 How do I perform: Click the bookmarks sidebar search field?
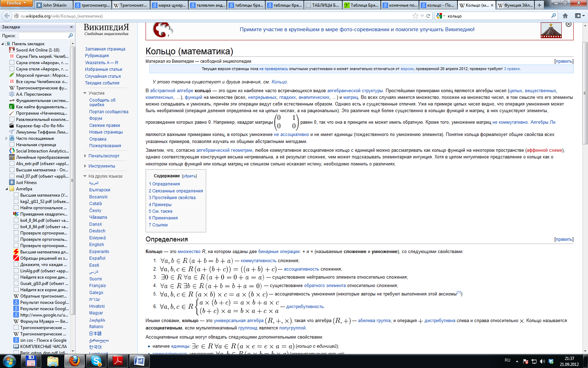point(43,35)
